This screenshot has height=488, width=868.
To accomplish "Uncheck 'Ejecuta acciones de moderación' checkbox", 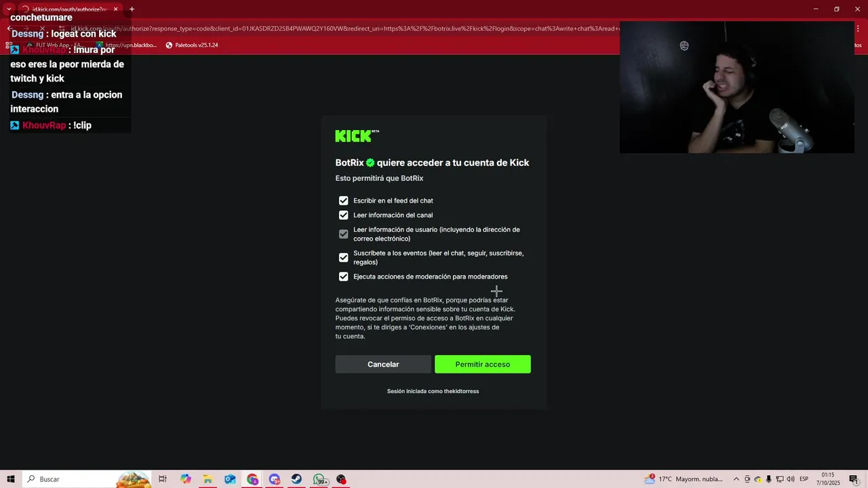I will click(x=343, y=277).
